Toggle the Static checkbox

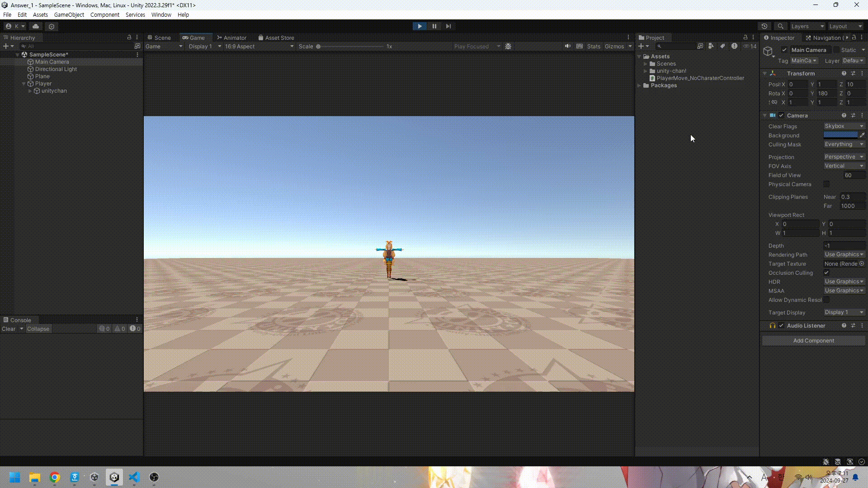836,50
